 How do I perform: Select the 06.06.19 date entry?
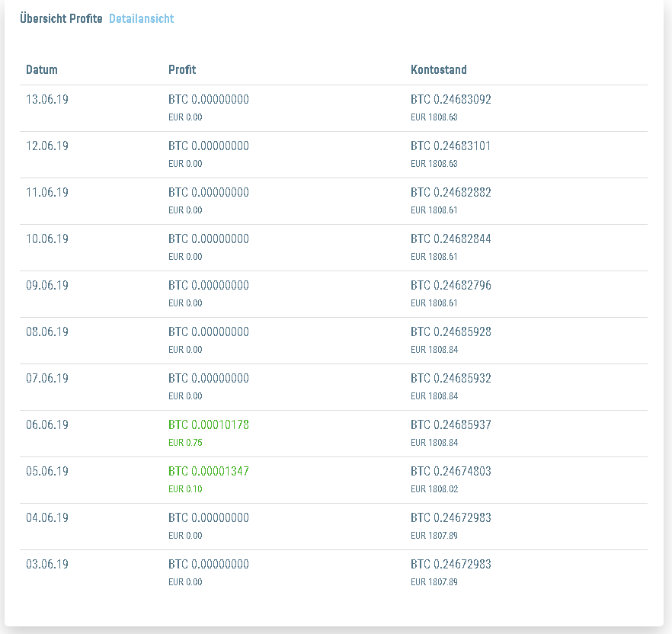tap(47, 424)
